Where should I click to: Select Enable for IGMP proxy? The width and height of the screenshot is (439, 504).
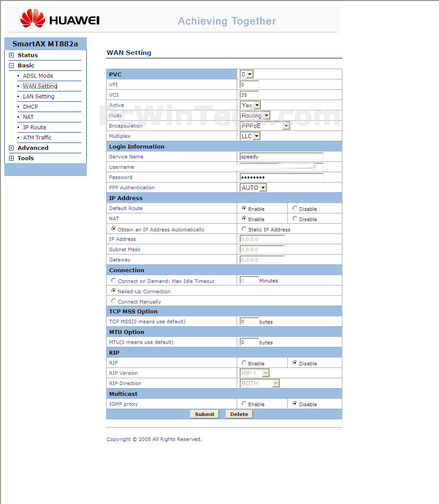(x=244, y=404)
